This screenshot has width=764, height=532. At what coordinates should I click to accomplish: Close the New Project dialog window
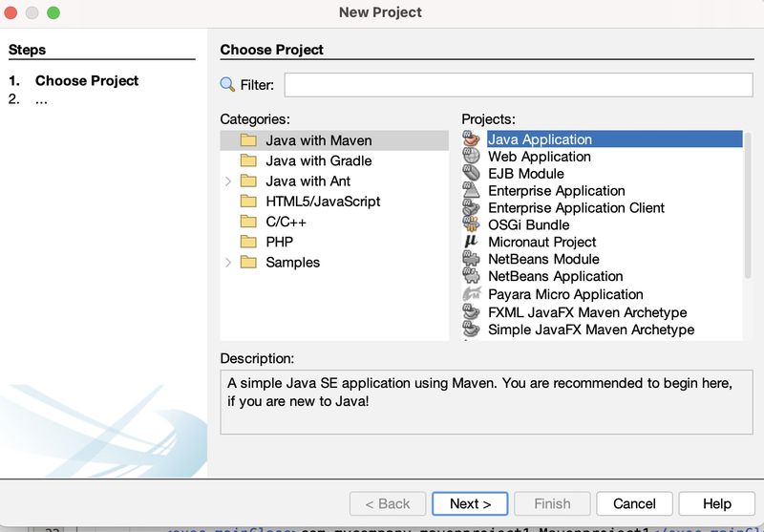point(11,12)
